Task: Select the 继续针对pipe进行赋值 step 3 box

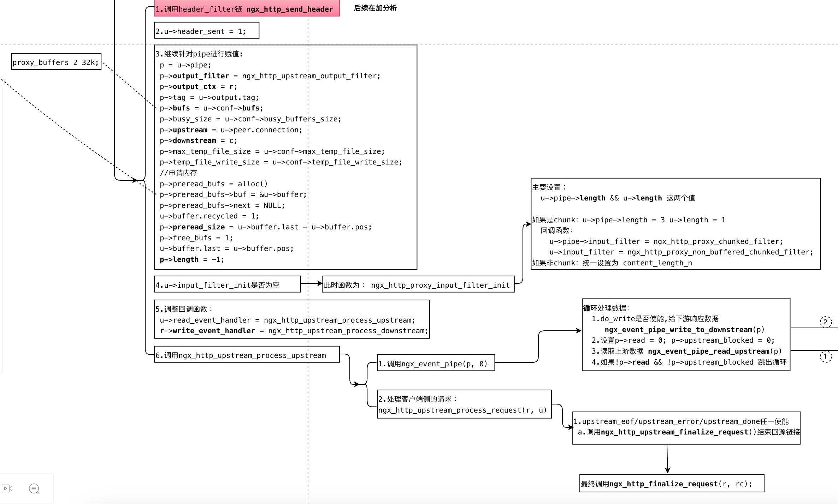Action: [x=285, y=157]
